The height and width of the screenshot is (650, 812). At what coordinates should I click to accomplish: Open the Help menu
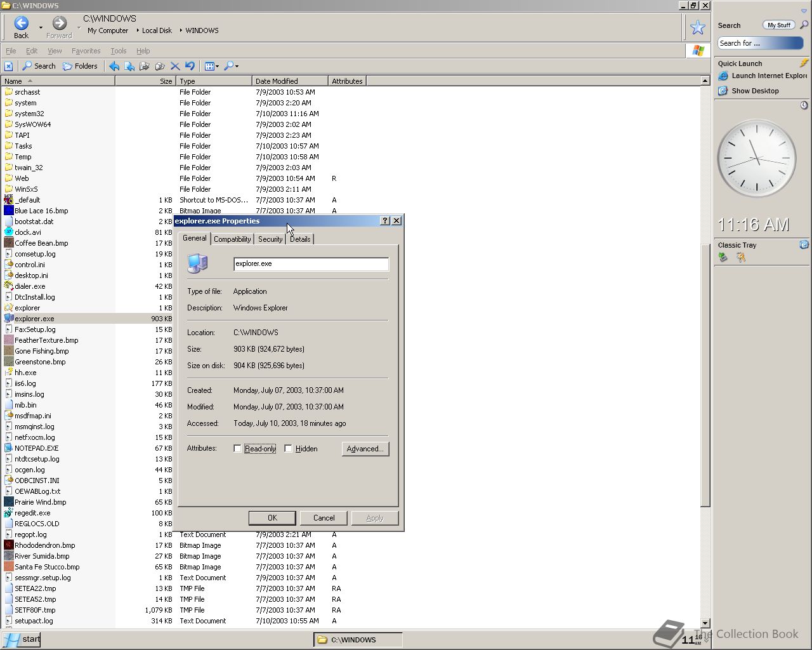[x=143, y=51]
